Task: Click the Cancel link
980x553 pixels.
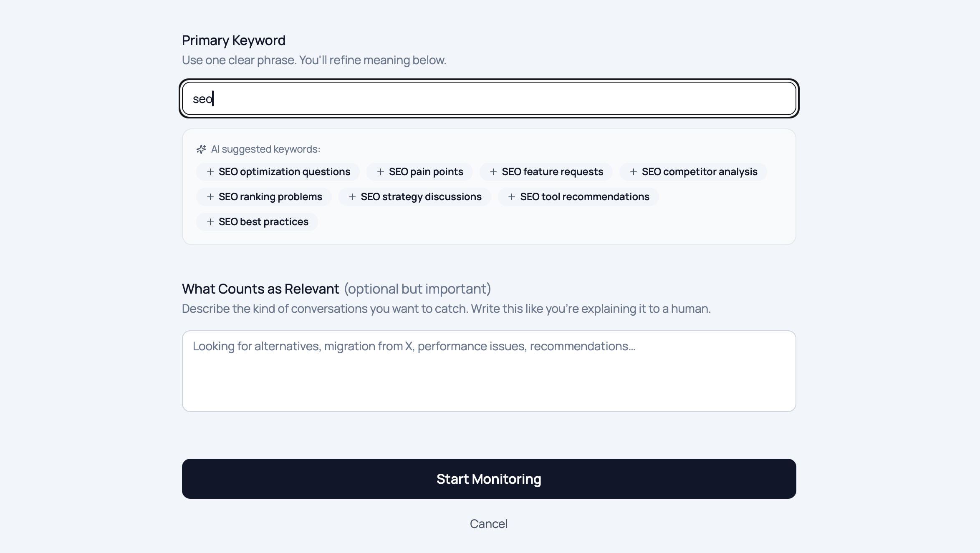Action: 489,524
